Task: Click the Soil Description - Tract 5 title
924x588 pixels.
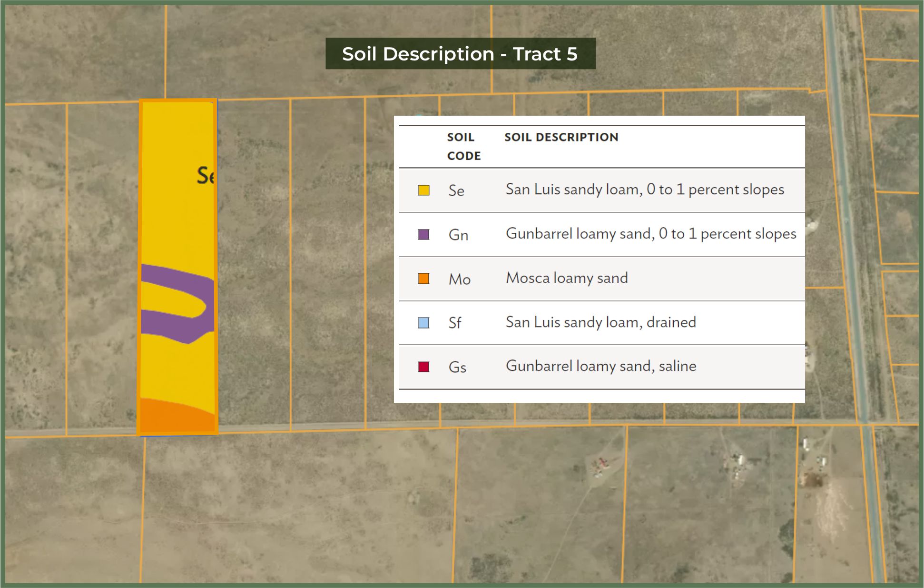Action: click(x=460, y=54)
